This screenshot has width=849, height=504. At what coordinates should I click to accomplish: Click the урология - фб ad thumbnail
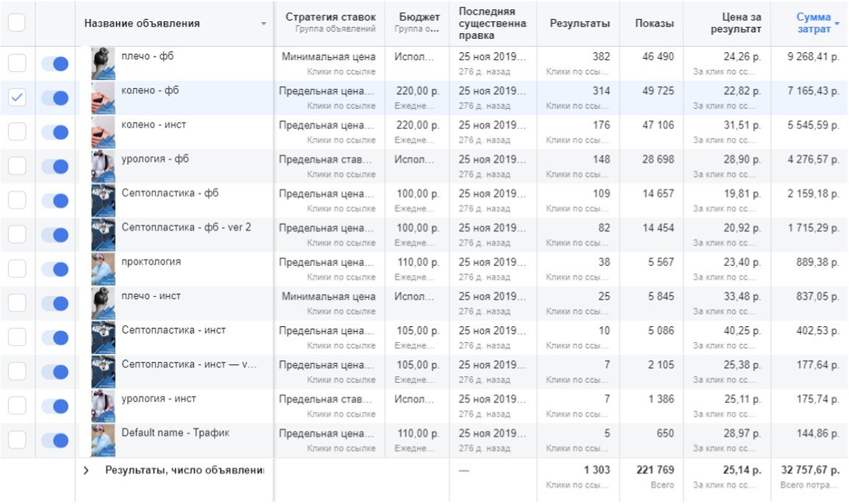103,166
